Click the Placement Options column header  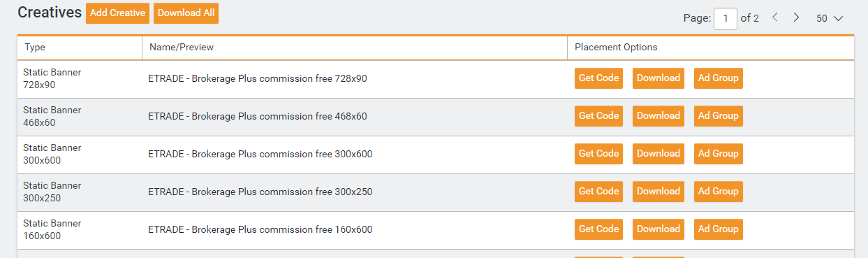point(616,48)
